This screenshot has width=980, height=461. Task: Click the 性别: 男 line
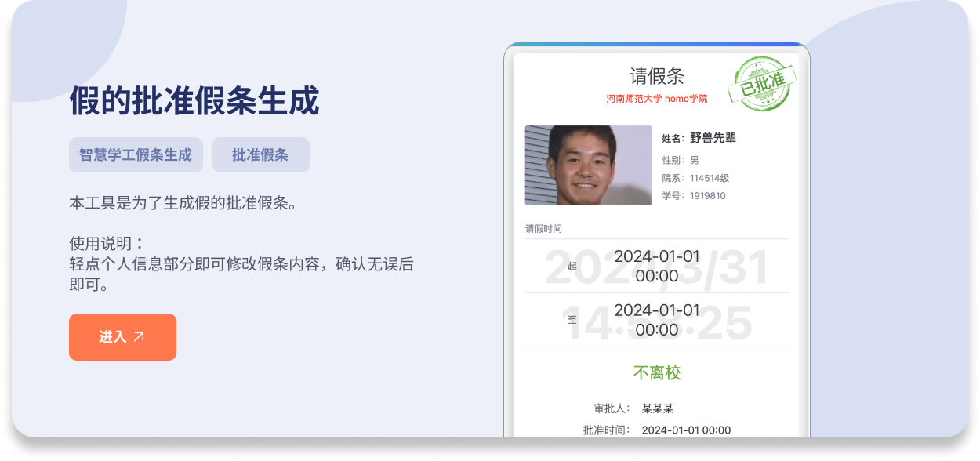click(681, 160)
